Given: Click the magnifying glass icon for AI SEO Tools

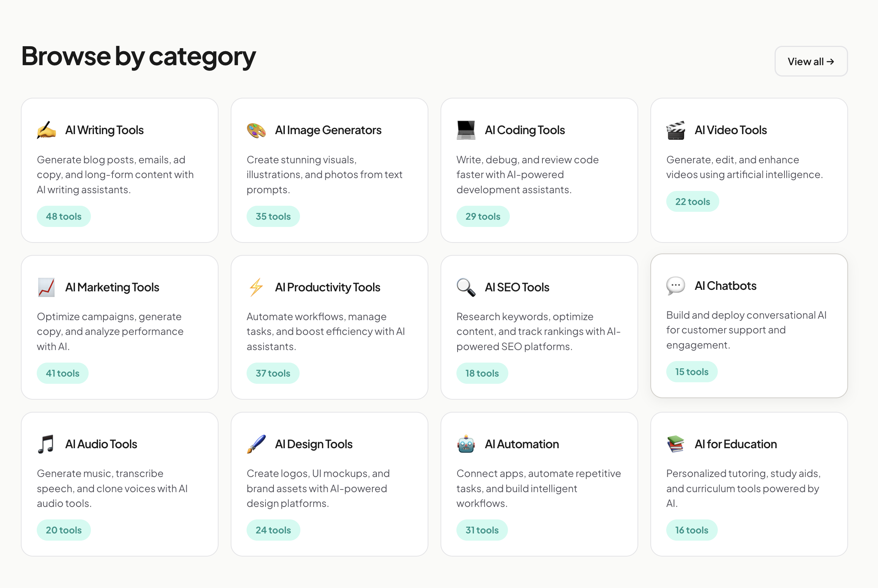Looking at the screenshot, I should click(466, 287).
